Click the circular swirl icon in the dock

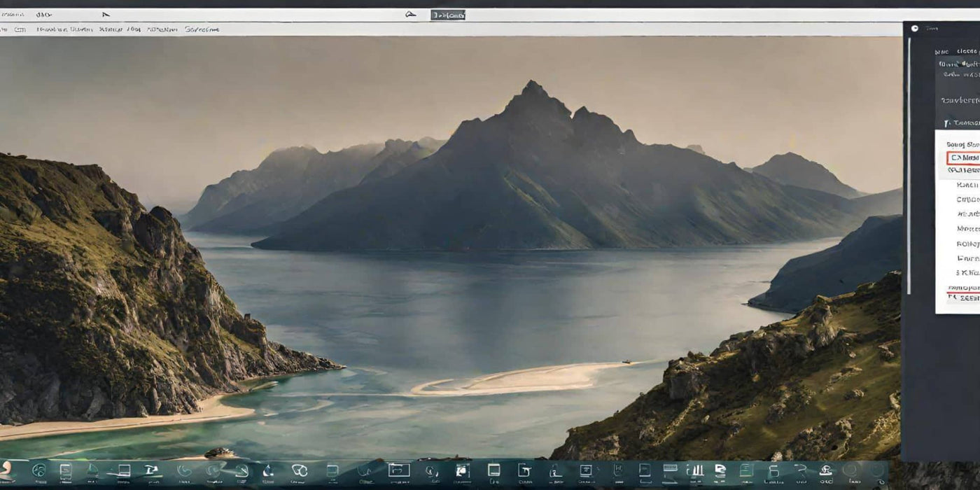click(x=39, y=471)
